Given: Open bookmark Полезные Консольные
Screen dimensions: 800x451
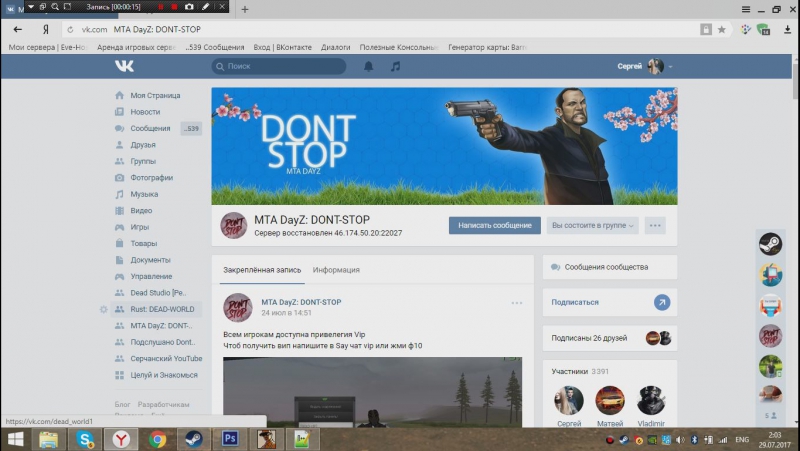Looking at the screenshot, I should tap(399, 47).
